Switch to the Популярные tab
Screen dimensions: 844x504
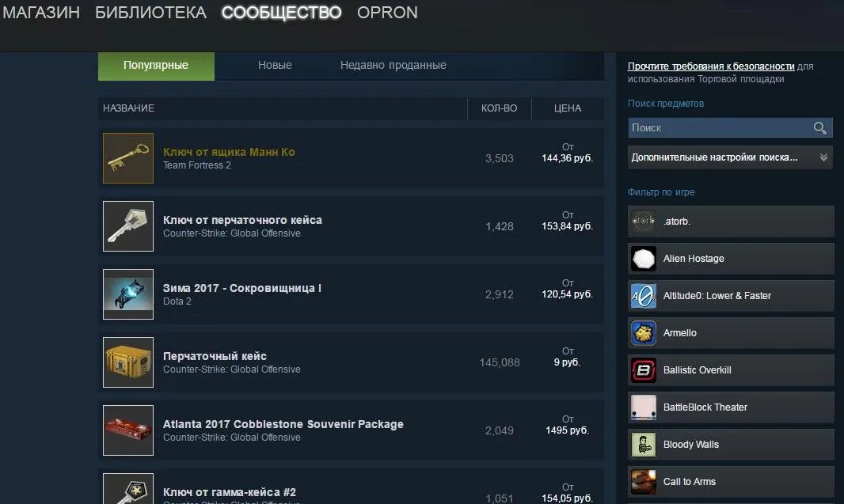(x=156, y=66)
